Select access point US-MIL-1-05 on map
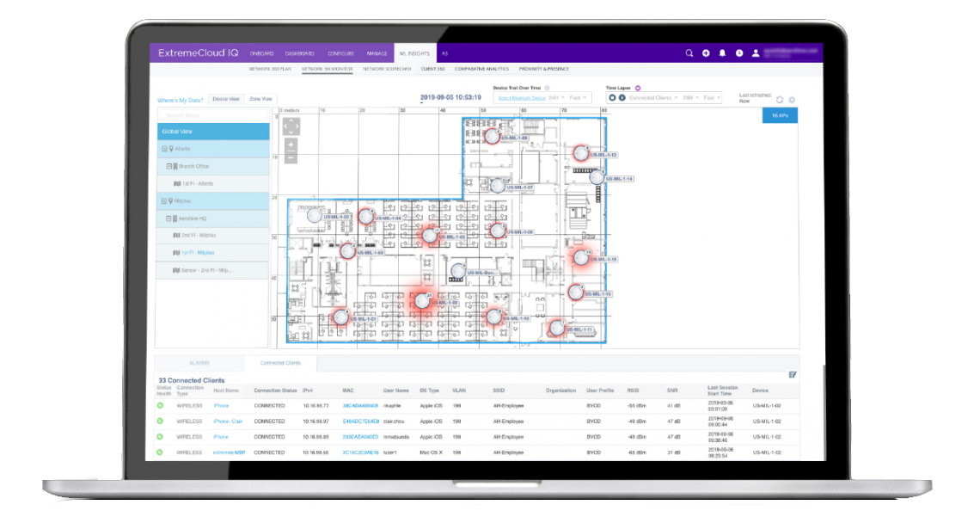 point(429,236)
